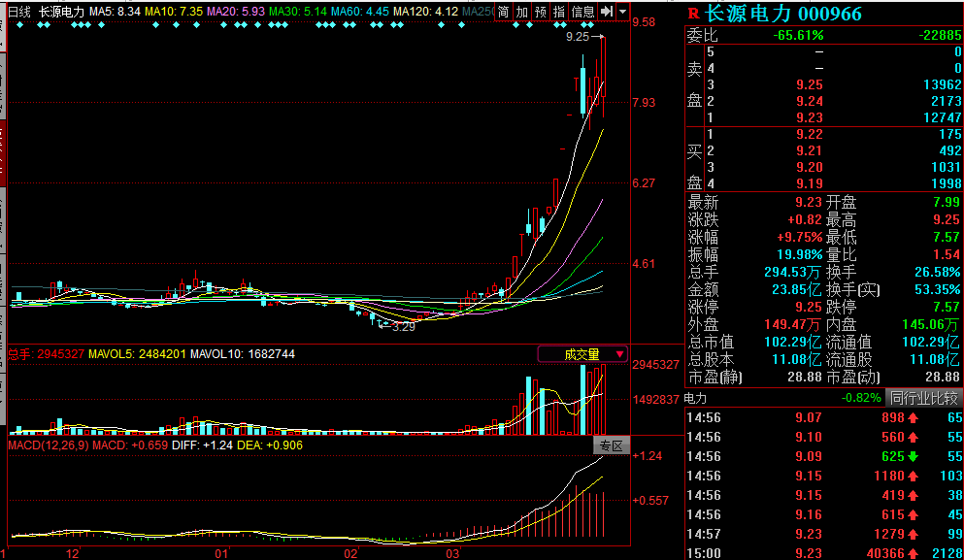The image size is (964, 560).
Task: Click buy level 1 price 9.22
Action: (809, 135)
